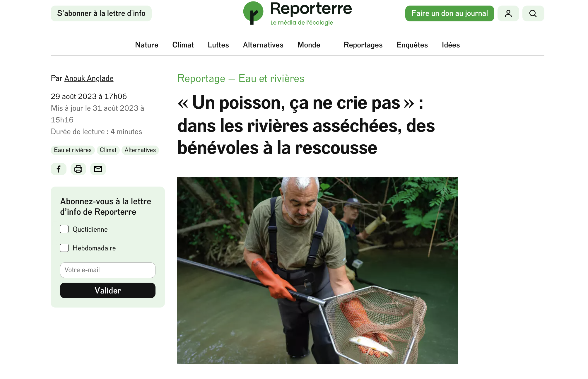The width and height of the screenshot is (588, 379).
Task: Select the Eau et rivières tag
Action: (73, 150)
